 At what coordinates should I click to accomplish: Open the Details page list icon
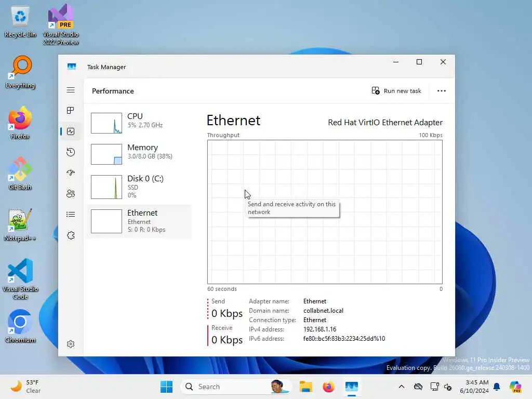point(71,215)
